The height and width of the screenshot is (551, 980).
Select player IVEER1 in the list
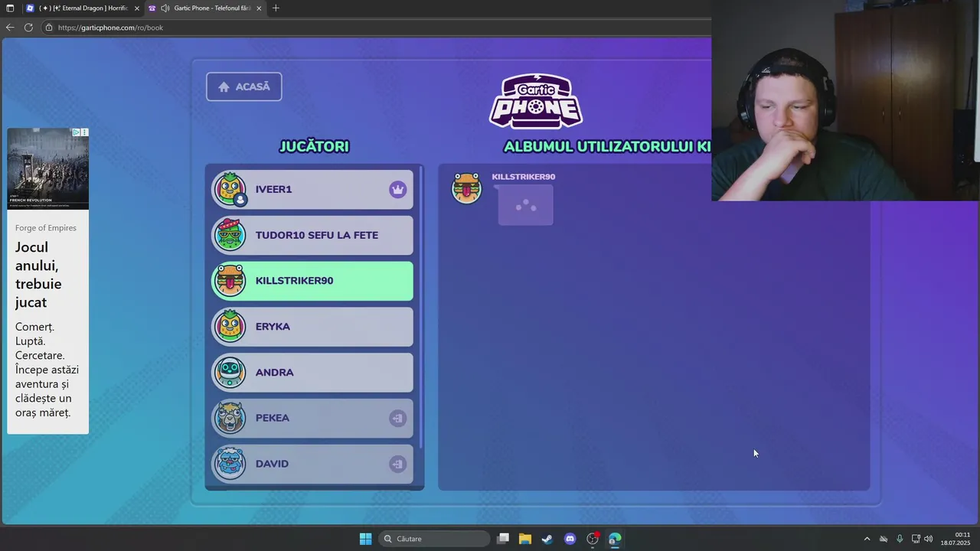tap(312, 190)
